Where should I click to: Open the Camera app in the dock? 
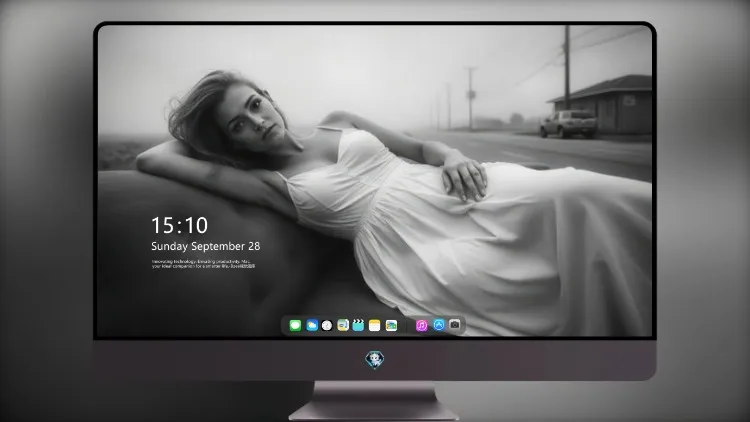[x=455, y=325]
